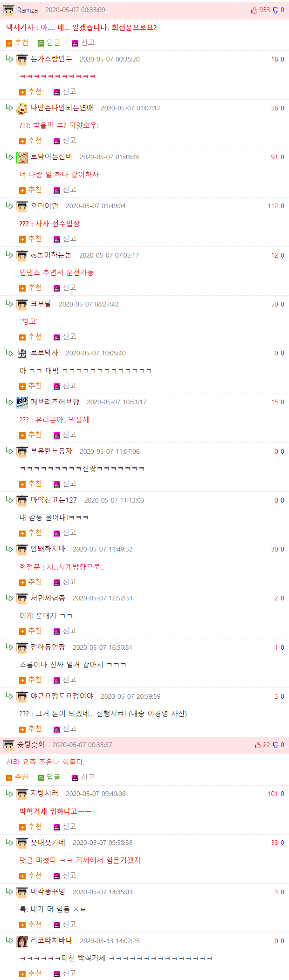
Task: Click username 미각똥꾸멍
Action: point(48,892)
